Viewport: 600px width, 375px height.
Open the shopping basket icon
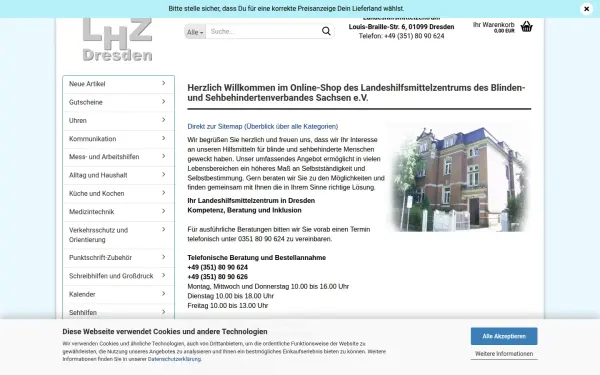pyautogui.click(x=527, y=26)
